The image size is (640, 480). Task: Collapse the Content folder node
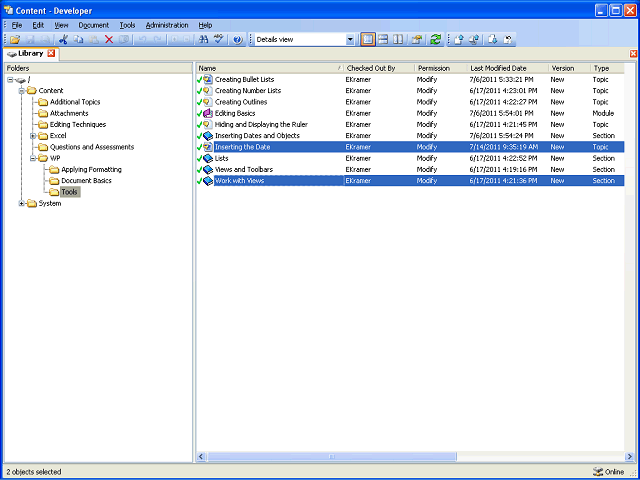pos(22,91)
